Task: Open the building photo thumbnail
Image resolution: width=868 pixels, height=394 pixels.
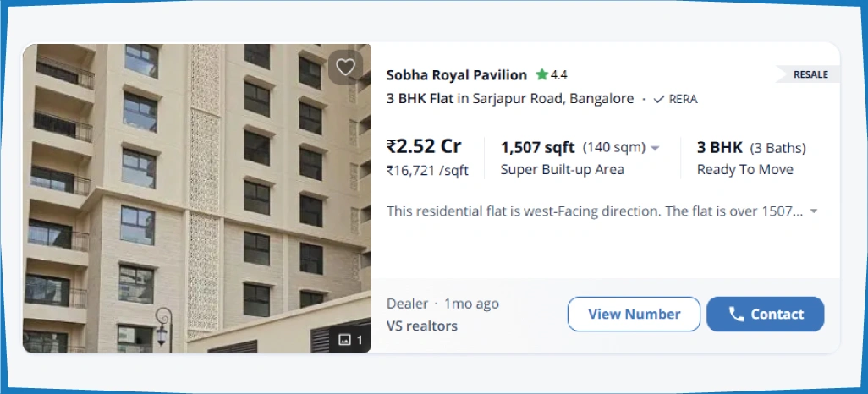Action: 196,198
